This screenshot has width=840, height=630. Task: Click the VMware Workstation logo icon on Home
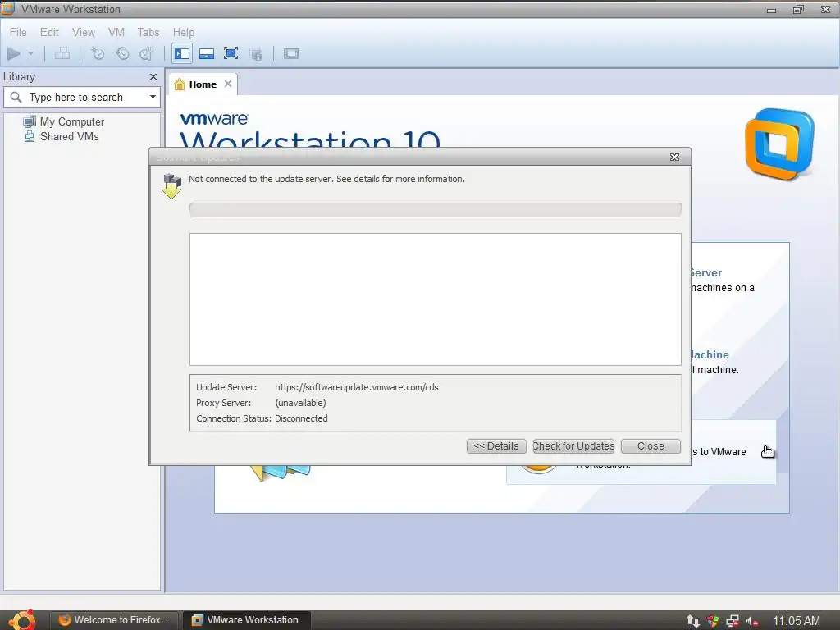[779, 144]
